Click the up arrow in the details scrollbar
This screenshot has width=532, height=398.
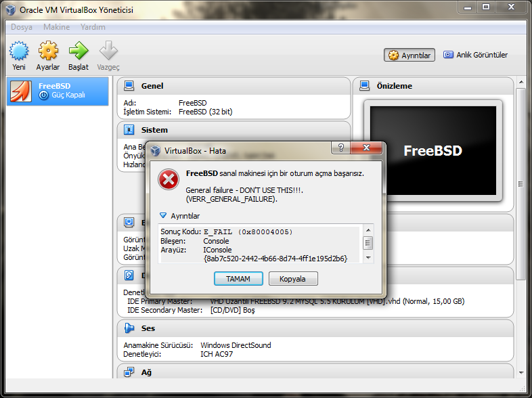pos(368,230)
